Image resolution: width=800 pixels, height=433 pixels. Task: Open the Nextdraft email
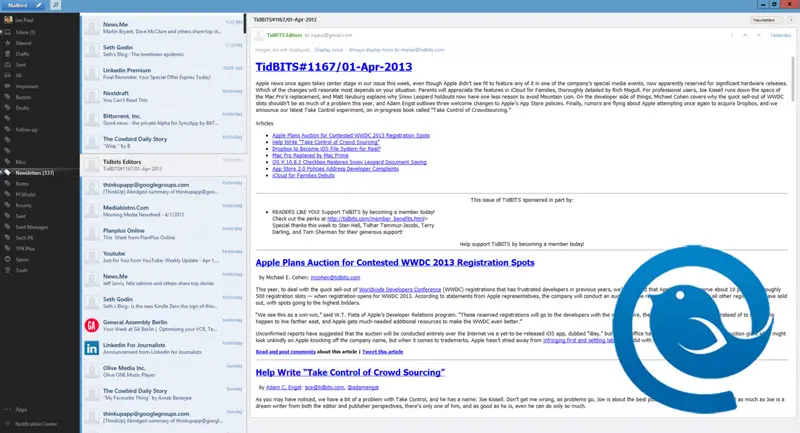163,96
